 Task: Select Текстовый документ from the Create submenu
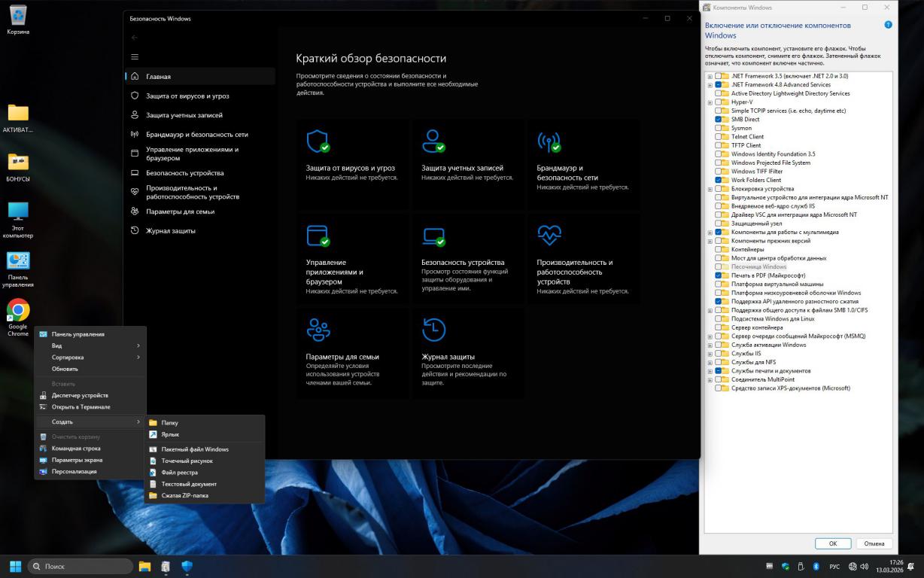coord(188,484)
